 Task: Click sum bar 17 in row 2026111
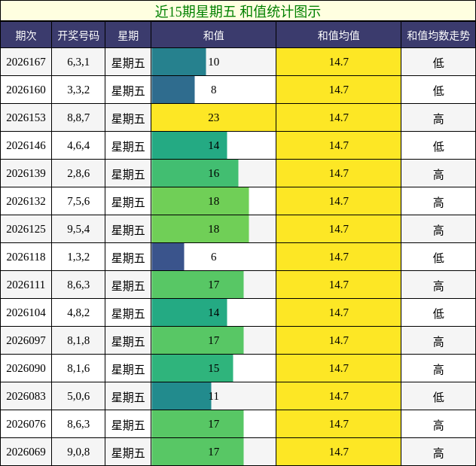(x=197, y=285)
